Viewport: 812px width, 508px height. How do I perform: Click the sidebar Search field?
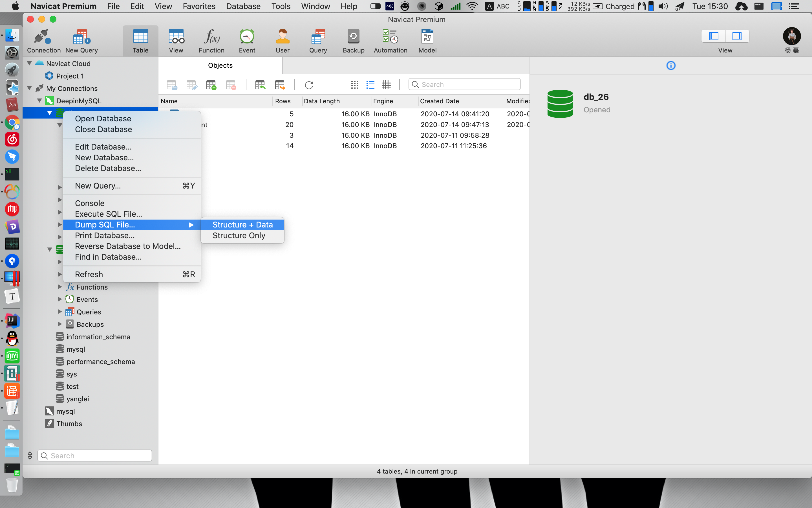click(x=95, y=456)
